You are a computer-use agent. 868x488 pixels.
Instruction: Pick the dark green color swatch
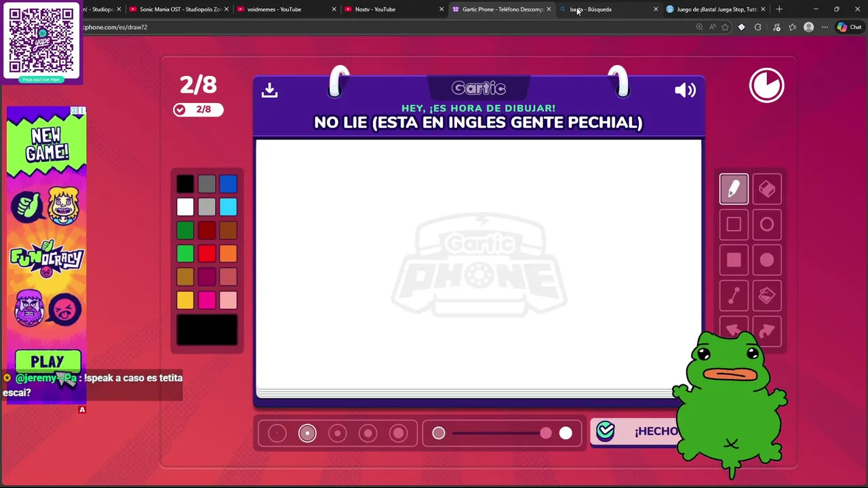(x=185, y=230)
